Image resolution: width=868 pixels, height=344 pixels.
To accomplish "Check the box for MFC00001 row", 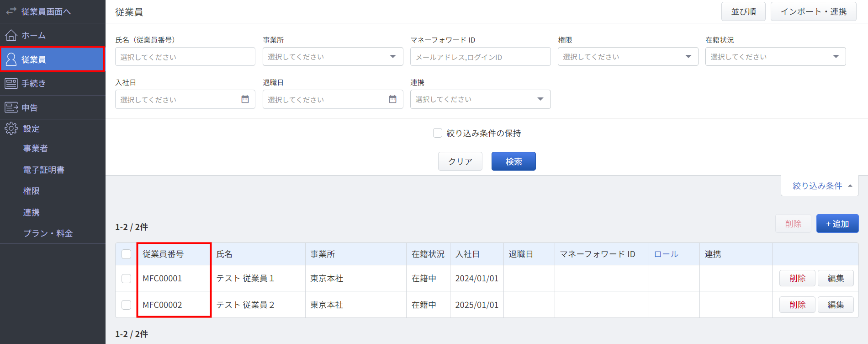I will [x=127, y=279].
